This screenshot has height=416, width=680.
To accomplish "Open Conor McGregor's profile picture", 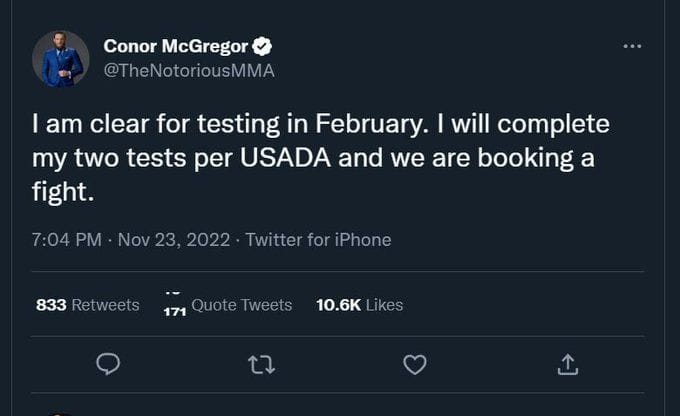I will click(x=62, y=59).
